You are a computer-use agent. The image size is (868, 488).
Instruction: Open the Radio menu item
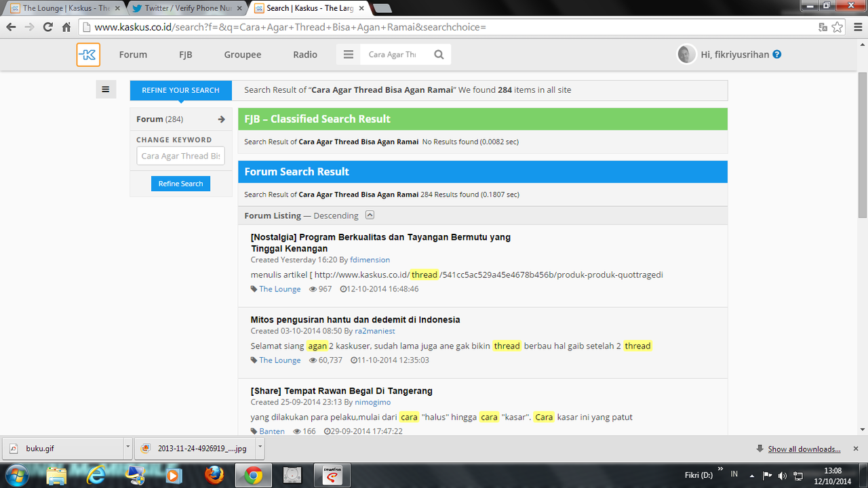305,55
